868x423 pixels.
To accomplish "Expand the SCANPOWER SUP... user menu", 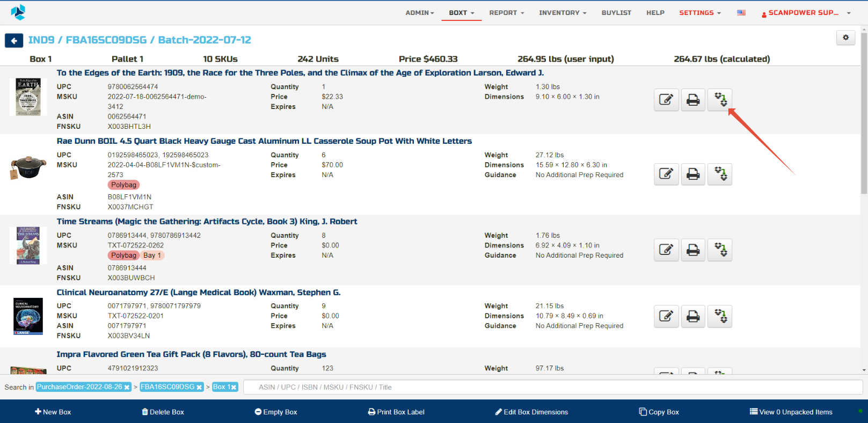I will pos(806,13).
